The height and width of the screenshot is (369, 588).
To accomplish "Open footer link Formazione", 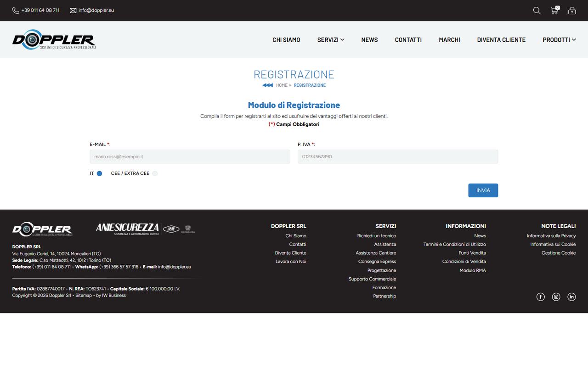I will pos(384,288).
